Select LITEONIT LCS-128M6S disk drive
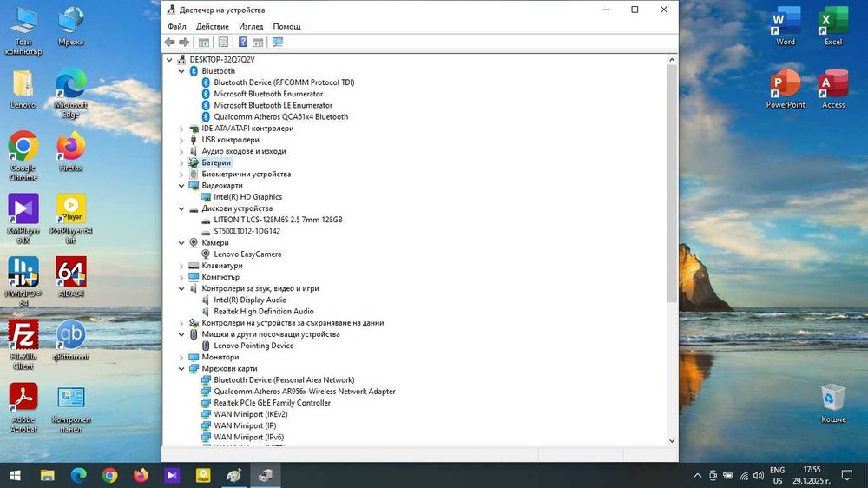 (278, 220)
